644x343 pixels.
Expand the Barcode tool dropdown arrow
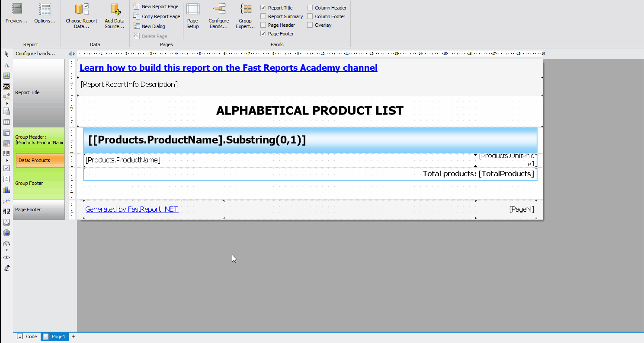click(6, 161)
